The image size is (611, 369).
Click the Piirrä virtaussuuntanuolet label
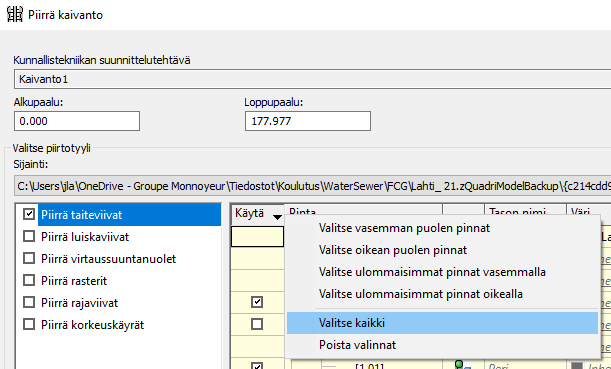[108, 259]
